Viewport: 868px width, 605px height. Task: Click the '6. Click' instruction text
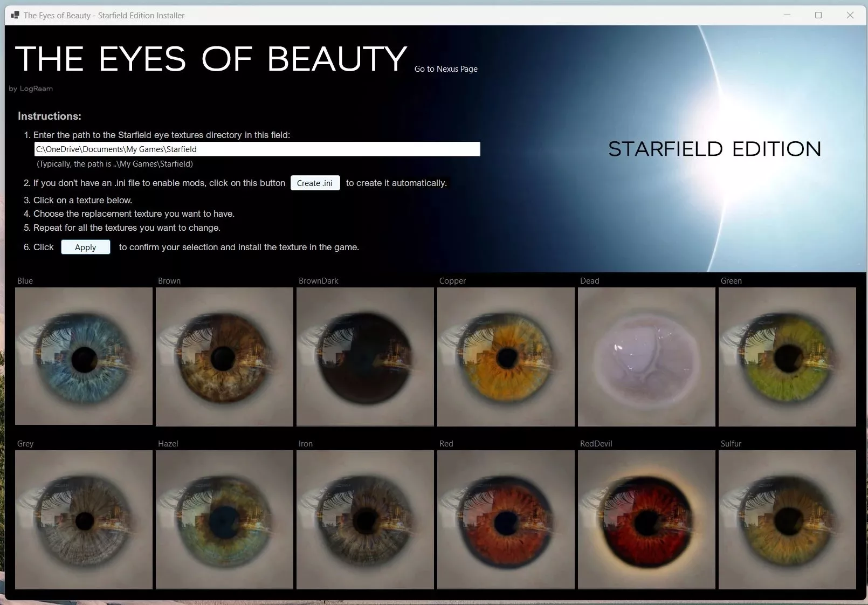[x=39, y=247]
